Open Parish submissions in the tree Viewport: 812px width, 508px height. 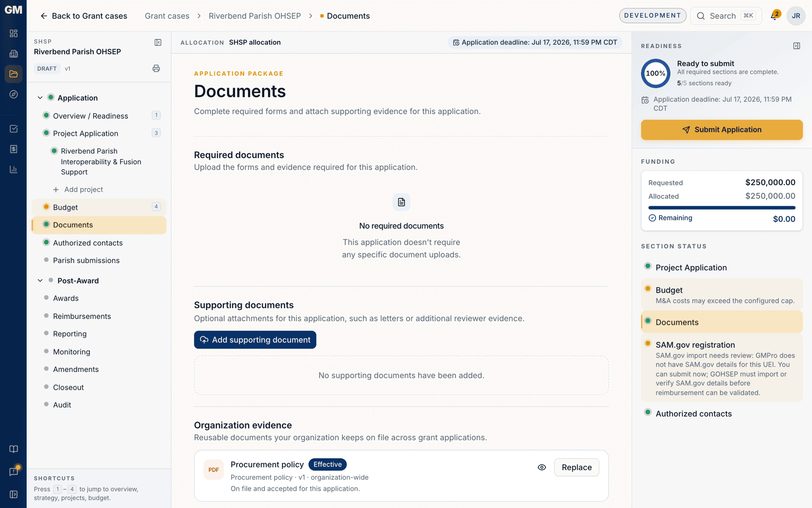click(99, 261)
